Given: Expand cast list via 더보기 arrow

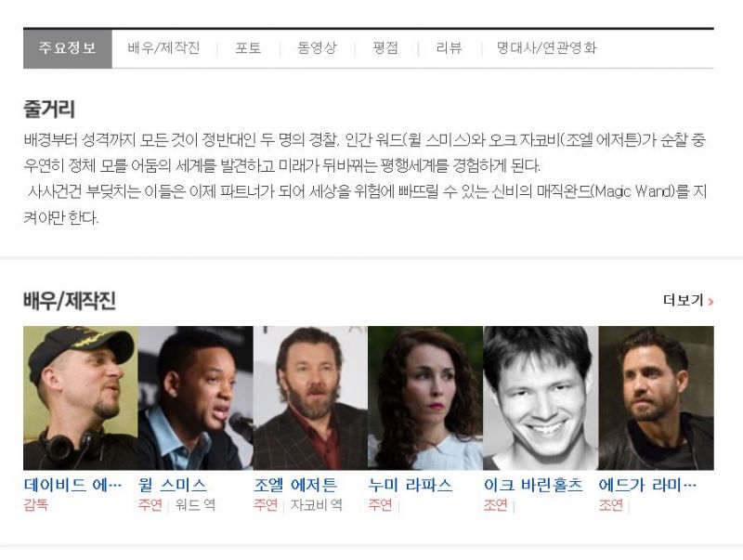Looking at the screenshot, I should pyautogui.click(x=688, y=300).
